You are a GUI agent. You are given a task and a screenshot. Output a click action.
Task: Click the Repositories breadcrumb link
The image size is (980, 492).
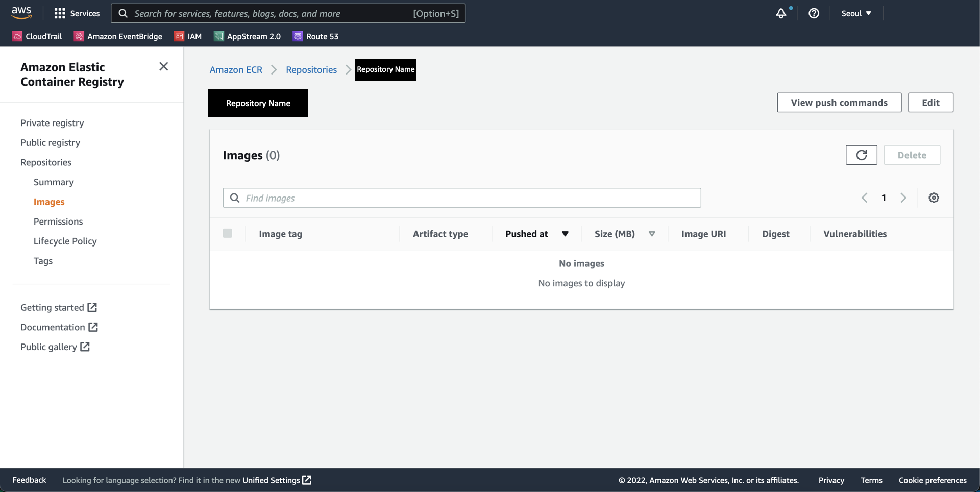311,70
